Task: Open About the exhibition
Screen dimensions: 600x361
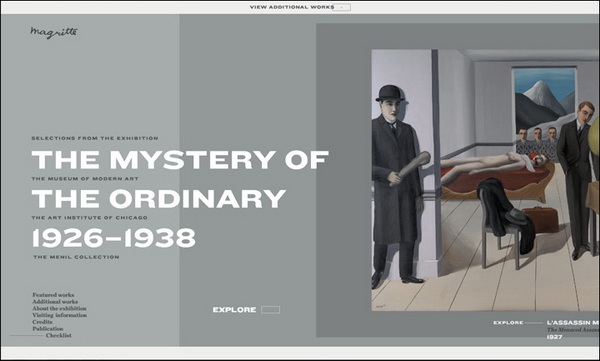Action: click(59, 308)
